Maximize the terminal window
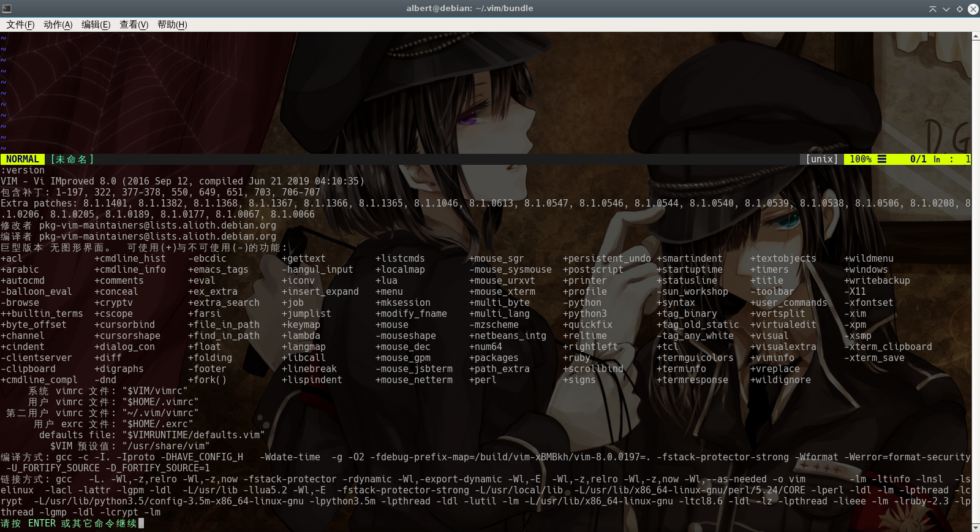Screen dimensions: 980x532 (960, 9)
